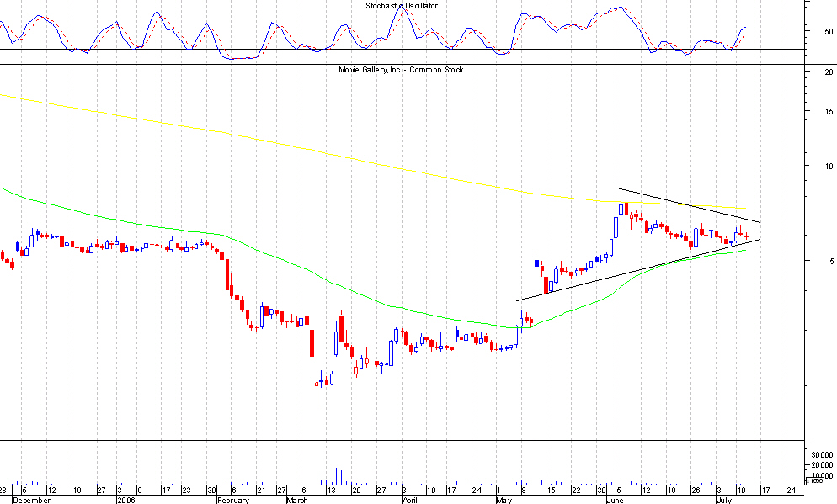837x504 pixels.
Task: Select the 'April' month label
Action: pyautogui.click(x=410, y=501)
